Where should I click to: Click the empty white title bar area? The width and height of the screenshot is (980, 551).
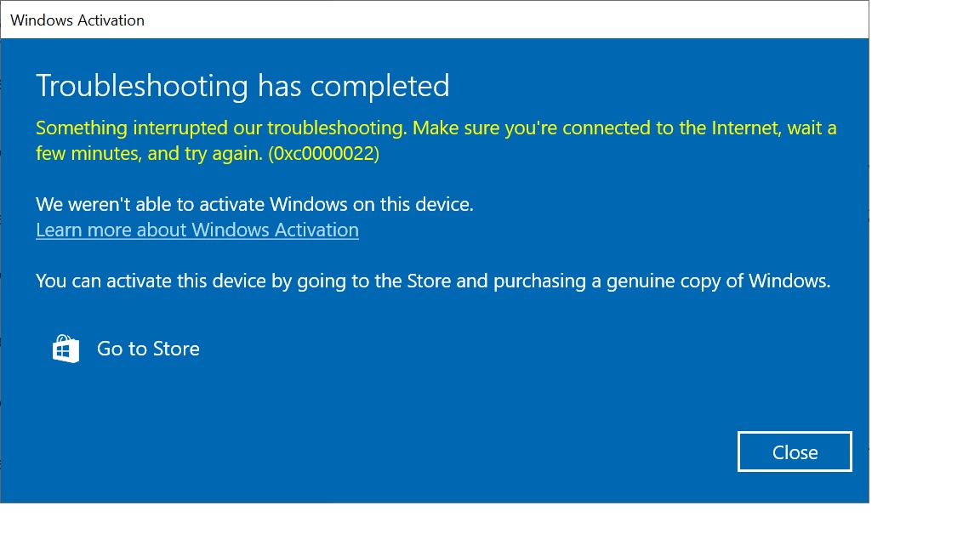[506, 20]
